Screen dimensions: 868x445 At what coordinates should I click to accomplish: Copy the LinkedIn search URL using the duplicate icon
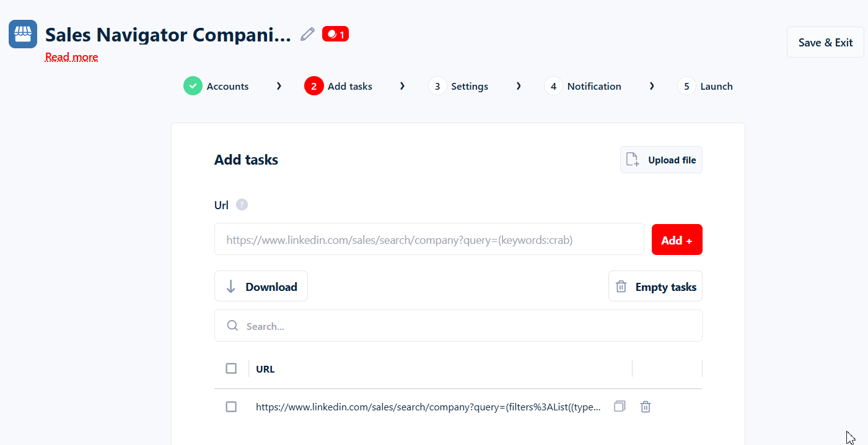(x=619, y=406)
